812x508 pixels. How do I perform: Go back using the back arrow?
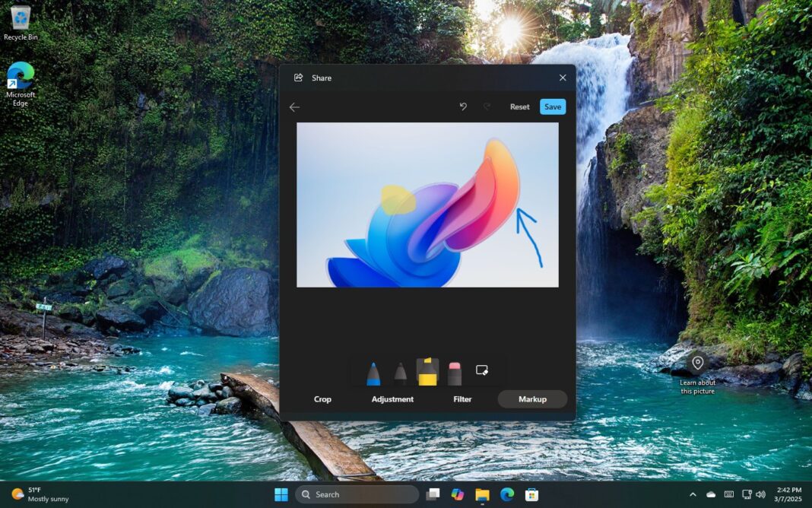(294, 106)
